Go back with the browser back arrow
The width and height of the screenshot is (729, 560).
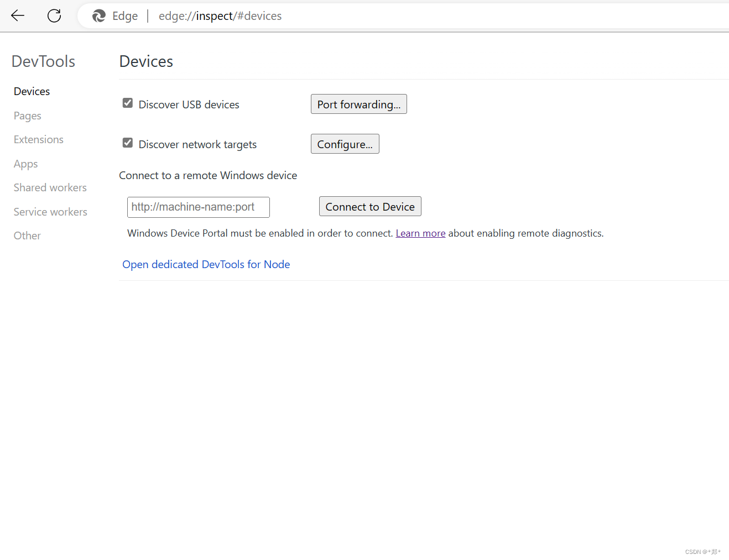pos(18,15)
